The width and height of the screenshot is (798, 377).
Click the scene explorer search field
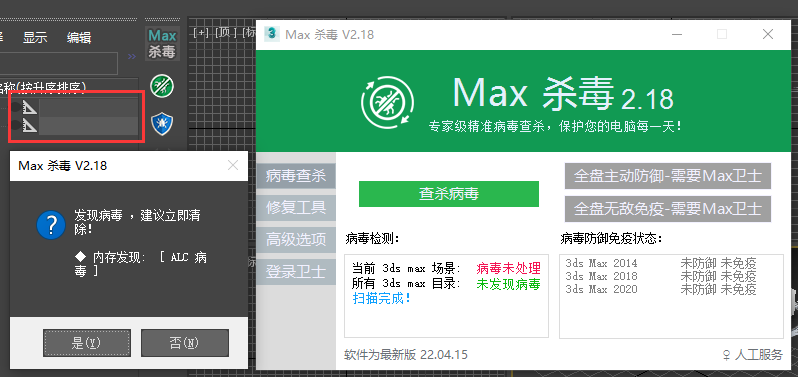point(59,64)
